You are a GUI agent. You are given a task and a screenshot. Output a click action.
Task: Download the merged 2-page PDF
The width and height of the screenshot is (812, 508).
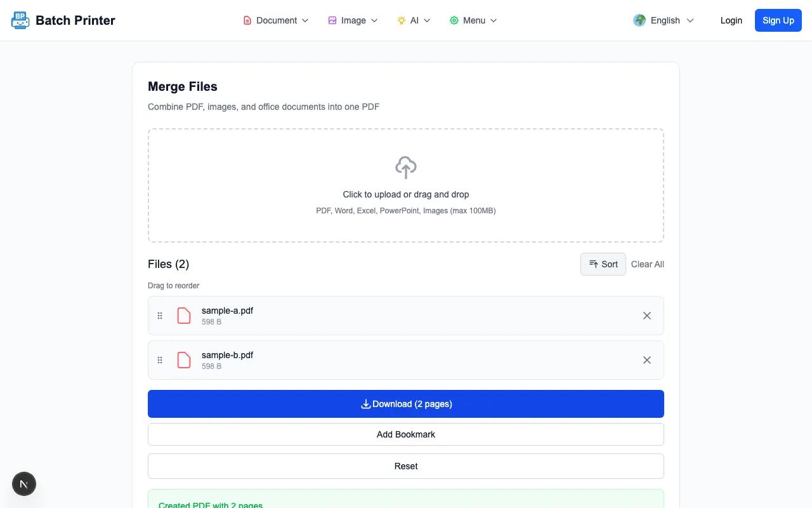click(406, 404)
